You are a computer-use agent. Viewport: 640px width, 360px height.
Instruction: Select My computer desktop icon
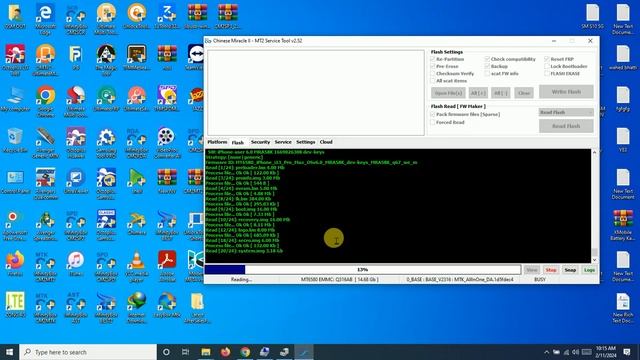(x=15, y=99)
